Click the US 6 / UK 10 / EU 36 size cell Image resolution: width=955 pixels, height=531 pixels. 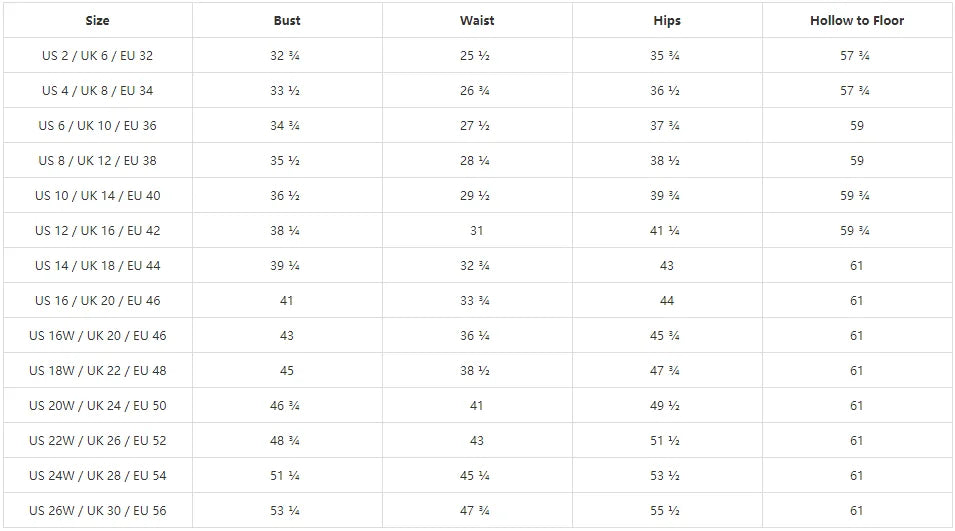(98, 126)
